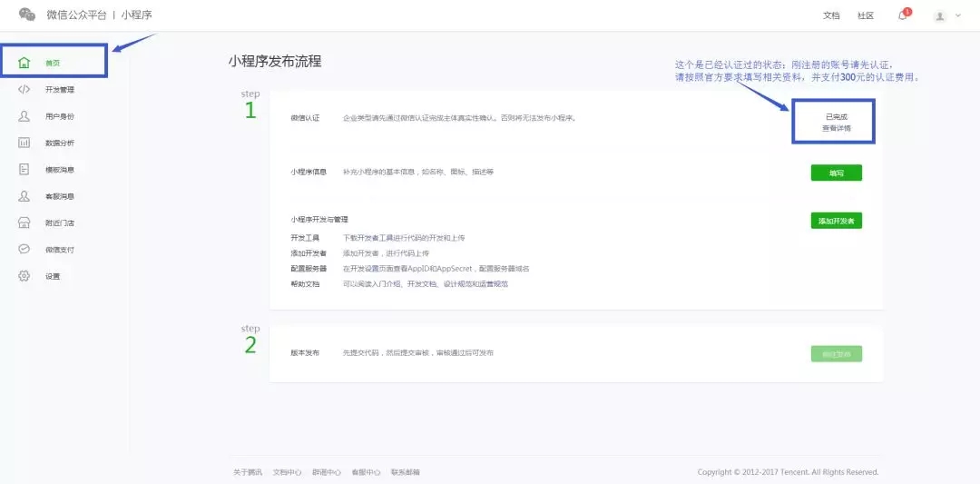Click the user avatar in the header
The image size is (980, 484).
coord(940,16)
